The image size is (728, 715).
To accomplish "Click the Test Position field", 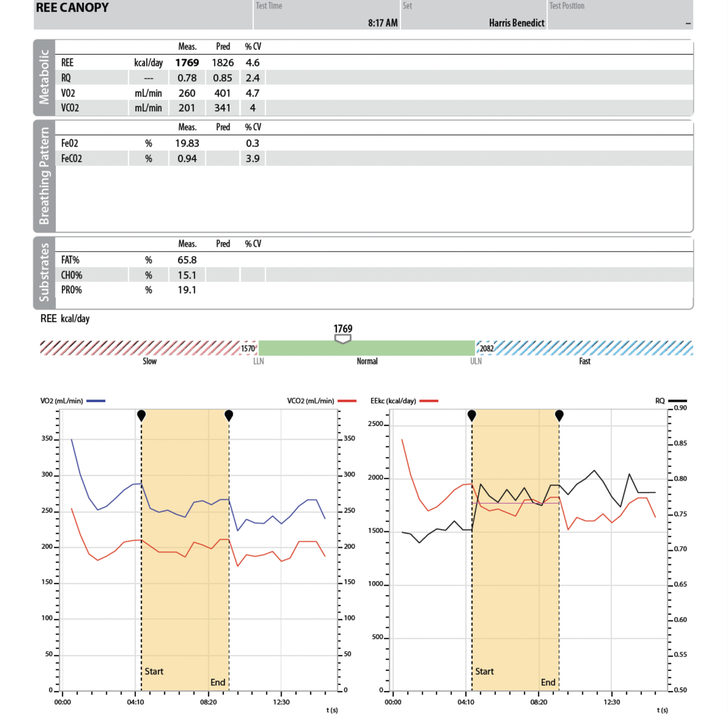I will click(620, 15).
